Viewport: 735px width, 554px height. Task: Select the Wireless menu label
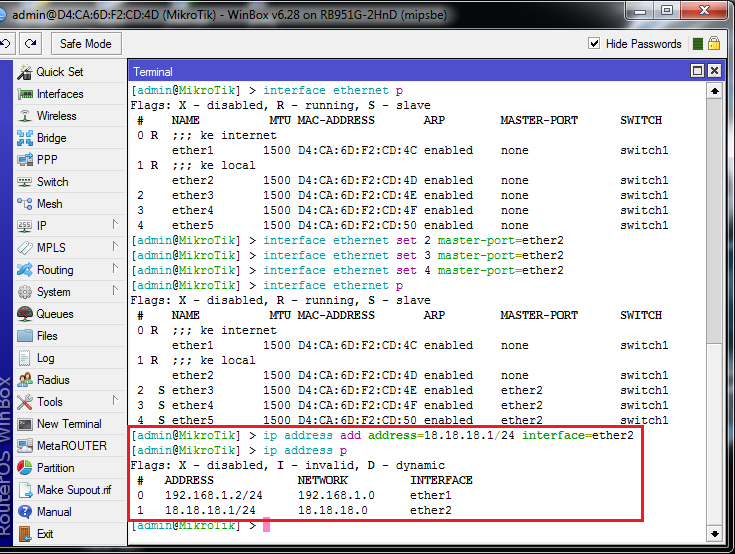[x=57, y=116]
